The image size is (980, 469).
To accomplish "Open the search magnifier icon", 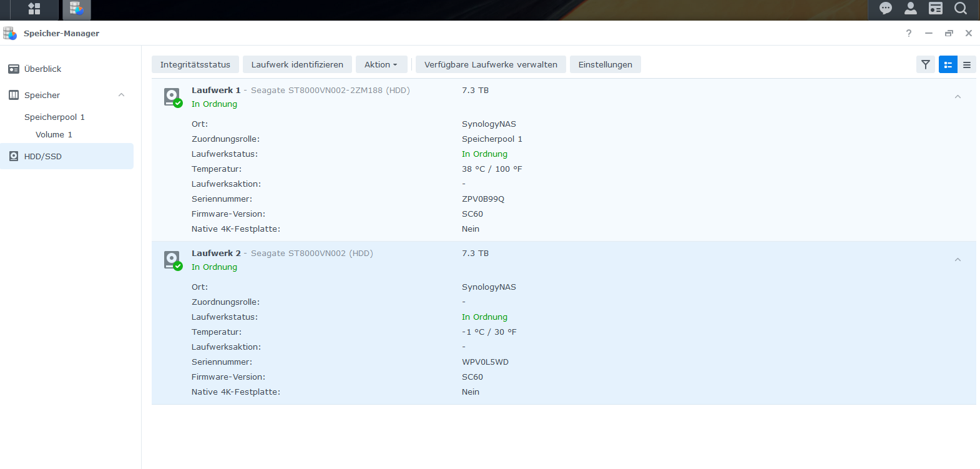I will point(961,8).
